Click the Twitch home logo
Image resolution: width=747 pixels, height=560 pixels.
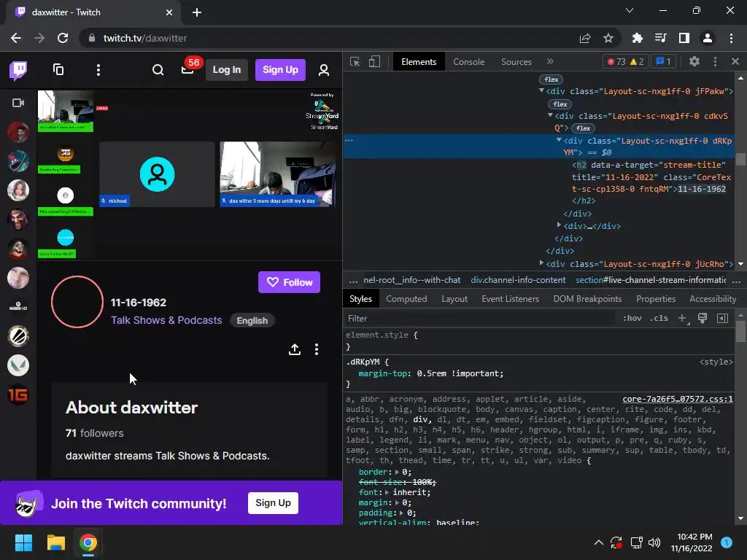coord(18,71)
